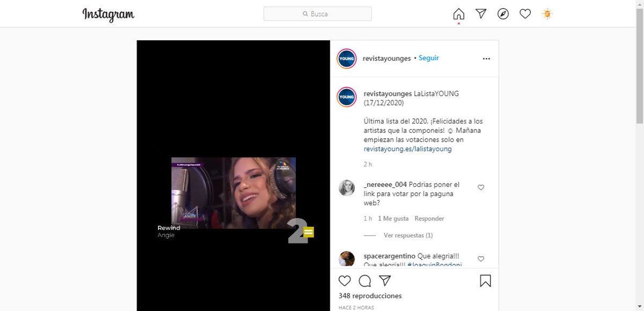Open revistayoung.es/lalistayoung link
644x311 pixels.
[x=407, y=149]
